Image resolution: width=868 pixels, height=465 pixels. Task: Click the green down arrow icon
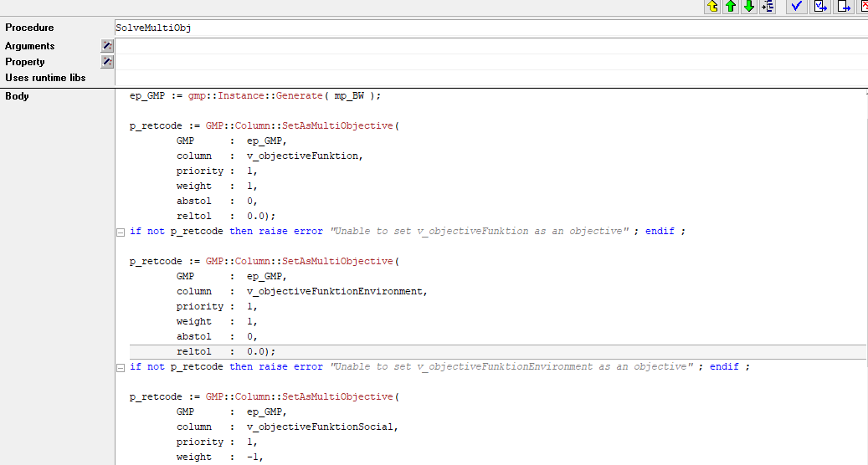(749, 6)
